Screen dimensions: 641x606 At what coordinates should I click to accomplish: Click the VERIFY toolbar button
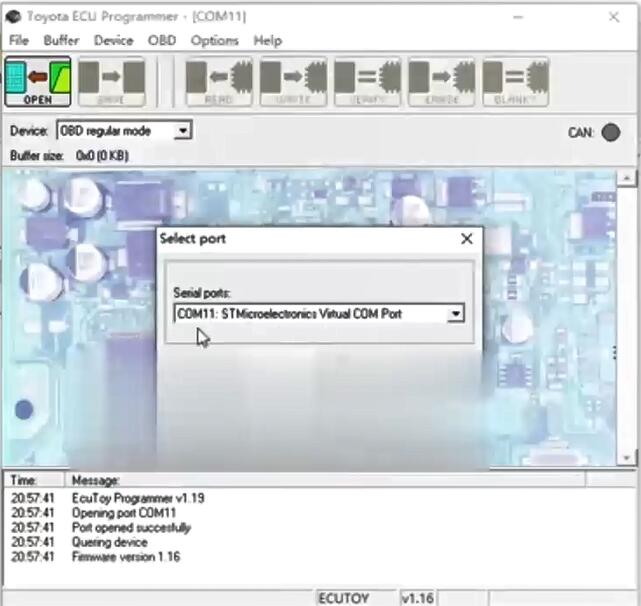367,82
